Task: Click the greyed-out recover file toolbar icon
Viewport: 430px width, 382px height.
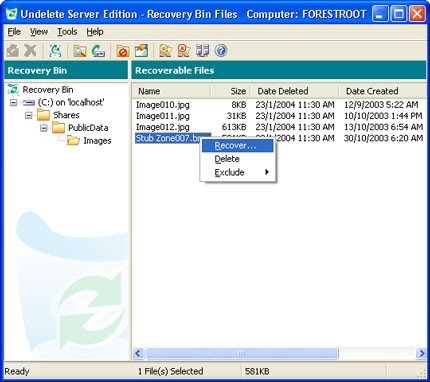Action: [x=13, y=51]
